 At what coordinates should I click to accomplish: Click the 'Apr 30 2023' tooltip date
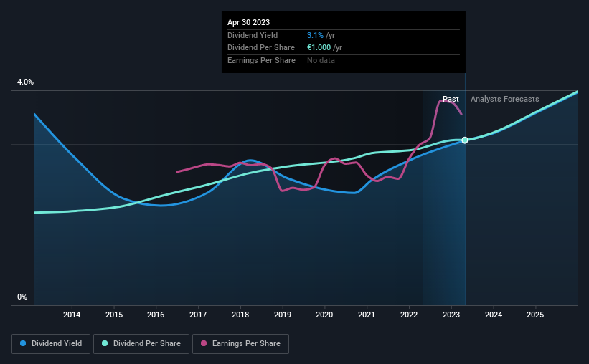pyautogui.click(x=248, y=22)
